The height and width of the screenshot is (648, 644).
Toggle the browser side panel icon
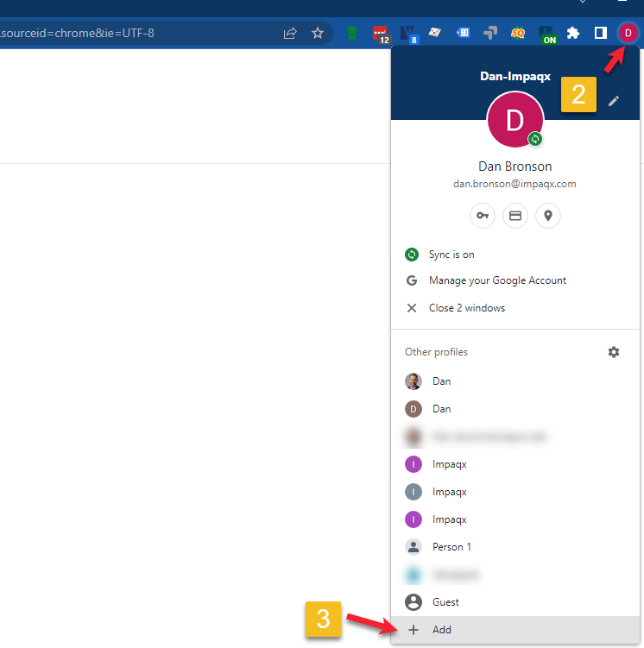600,34
